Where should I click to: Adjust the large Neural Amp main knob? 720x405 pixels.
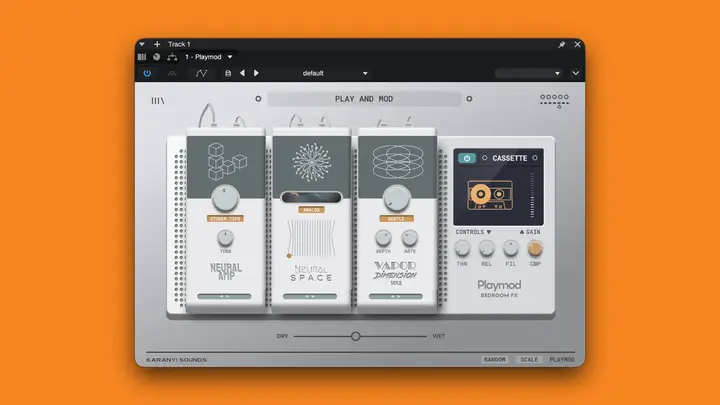(x=225, y=198)
